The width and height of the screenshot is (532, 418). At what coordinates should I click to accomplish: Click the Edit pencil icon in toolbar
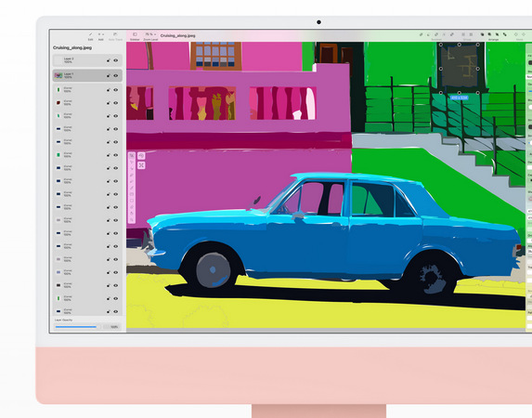(90, 34)
